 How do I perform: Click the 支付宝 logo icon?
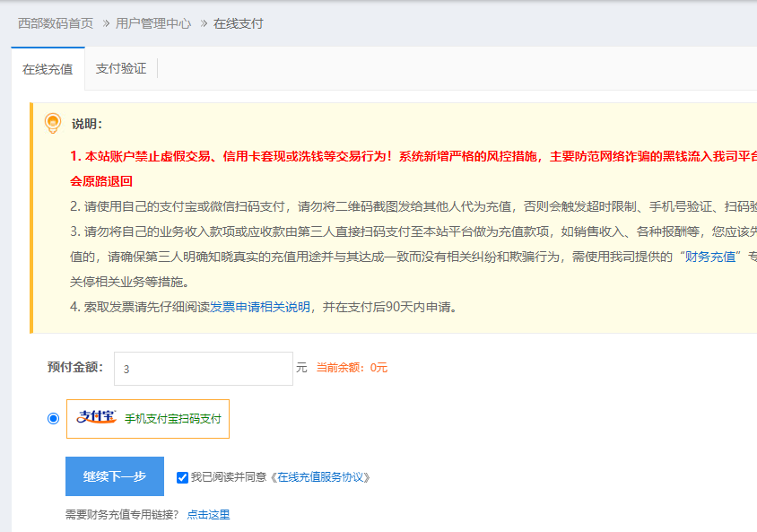[x=97, y=417]
